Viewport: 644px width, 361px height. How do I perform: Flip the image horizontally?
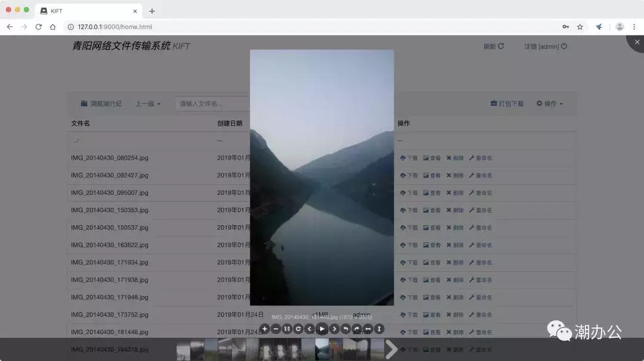(367, 328)
